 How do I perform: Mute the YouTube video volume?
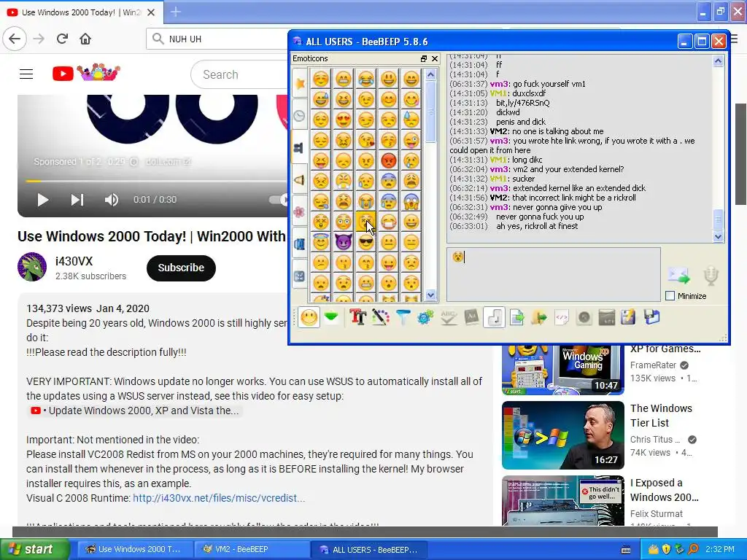tap(112, 200)
